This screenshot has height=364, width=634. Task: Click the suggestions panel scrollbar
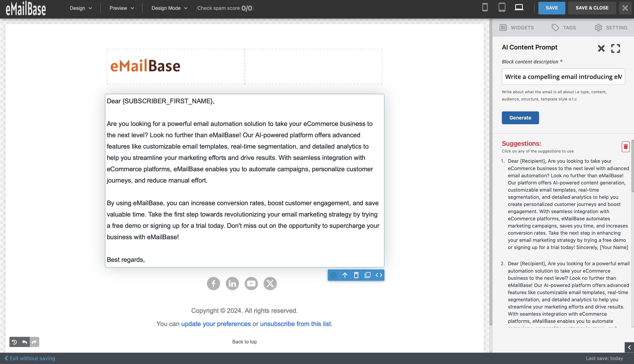click(632, 166)
